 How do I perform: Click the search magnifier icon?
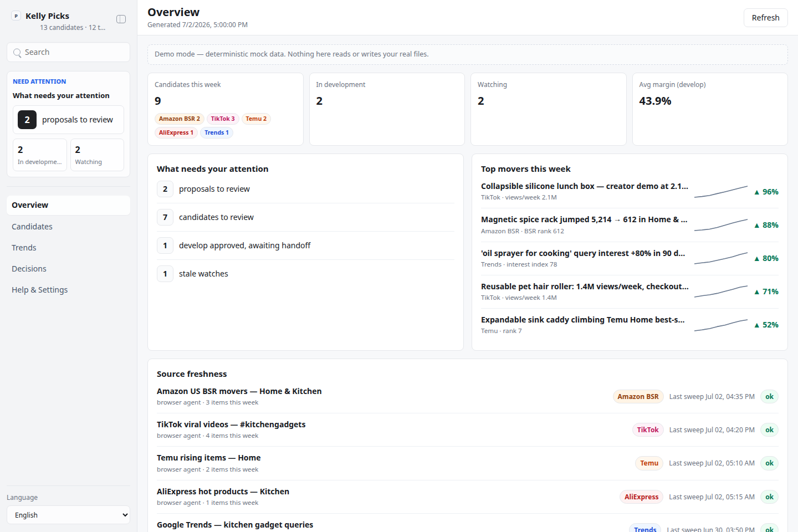click(17, 53)
